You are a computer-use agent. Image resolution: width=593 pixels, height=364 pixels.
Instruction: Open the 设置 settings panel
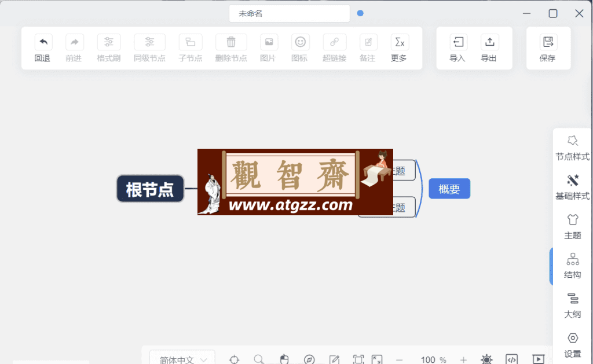(x=572, y=345)
